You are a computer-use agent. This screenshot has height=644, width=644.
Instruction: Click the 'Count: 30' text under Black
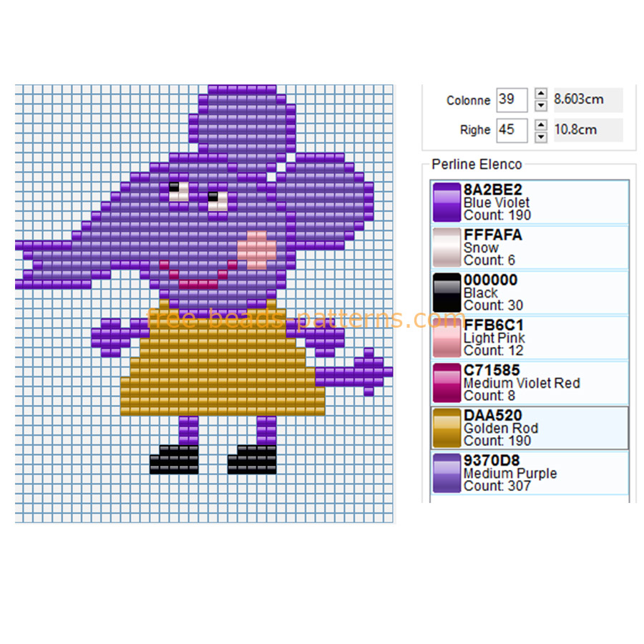[493, 306]
